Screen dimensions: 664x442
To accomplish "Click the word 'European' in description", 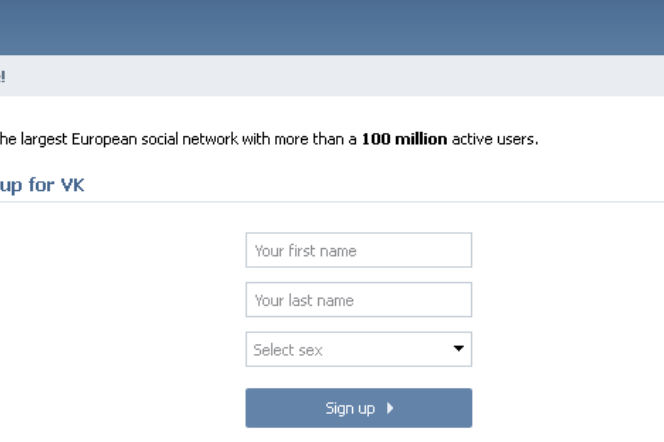I will pyautogui.click(x=104, y=140).
